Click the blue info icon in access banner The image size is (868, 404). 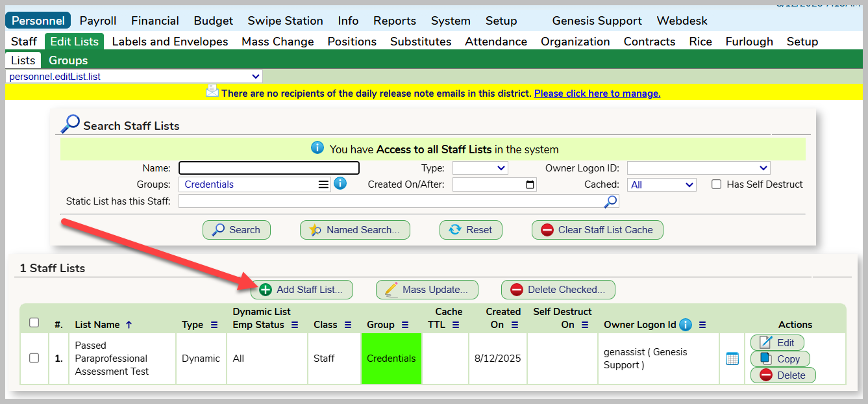317,148
